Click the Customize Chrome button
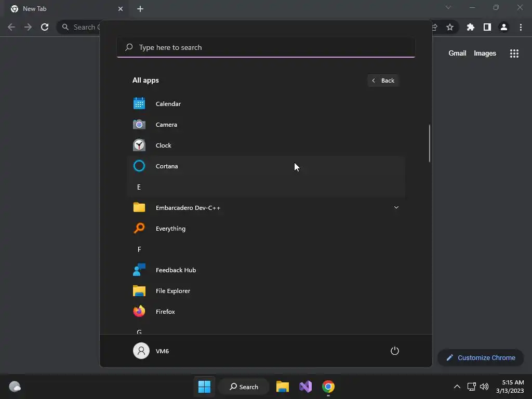532x399 pixels. pos(481,357)
